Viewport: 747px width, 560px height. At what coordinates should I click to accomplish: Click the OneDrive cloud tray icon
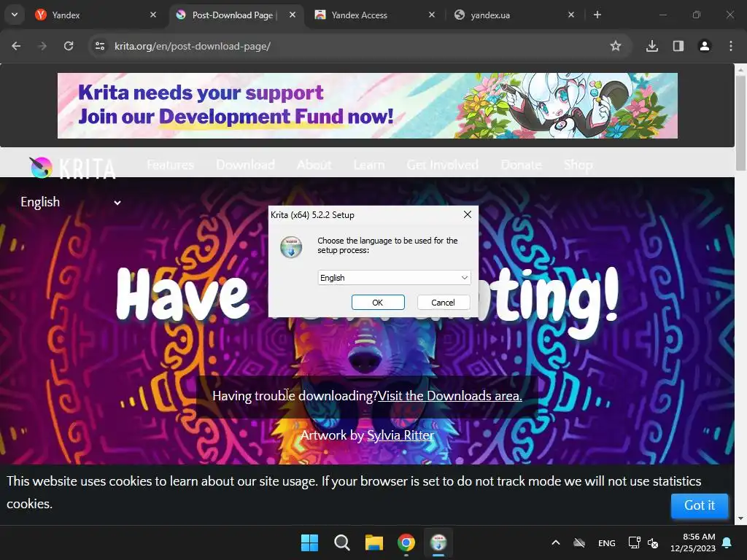(x=578, y=542)
